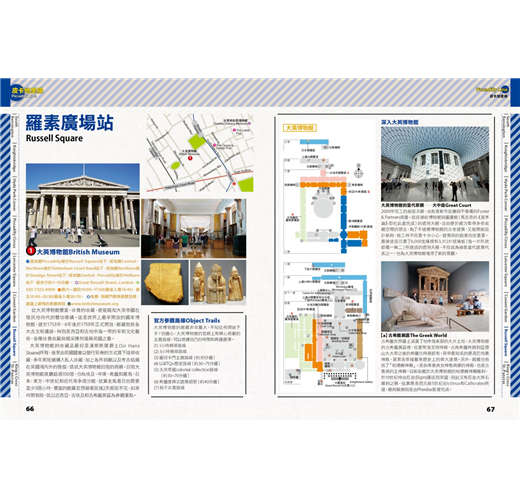Select Leicester Square in the left side index

pyautogui.click(x=14, y=271)
